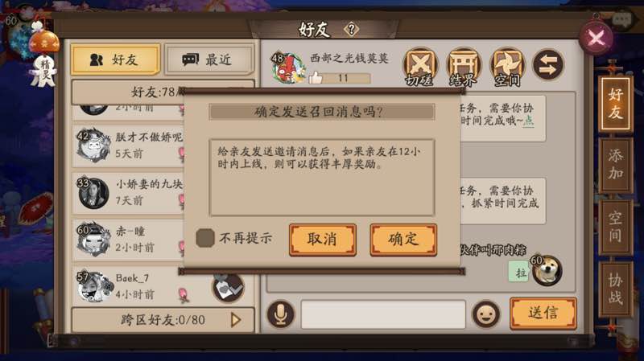This screenshot has width=644, height=361.
Task: Open the 协战 side tab
Action: pyautogui.click(x=615, y=289)
